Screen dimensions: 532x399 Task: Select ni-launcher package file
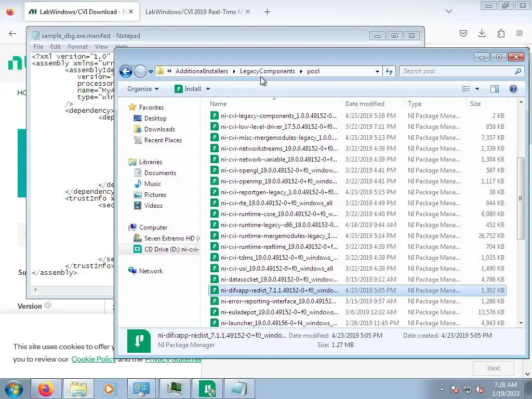279,323
